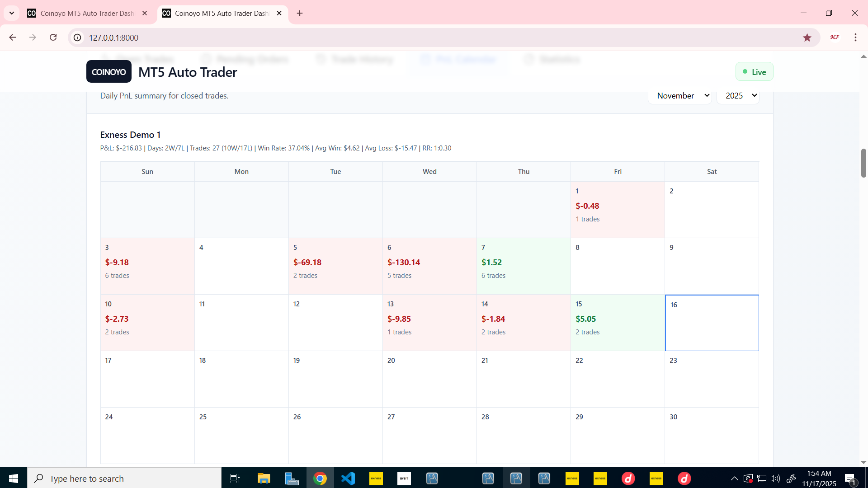This screenshot has height=488, width=868.
Task: Click the File Explorer icon on the taskbar
Action: coord(264,478)
